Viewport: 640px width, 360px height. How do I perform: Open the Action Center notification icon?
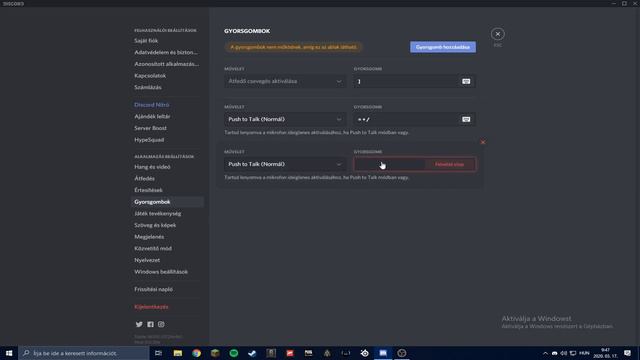tap(627, 353)
